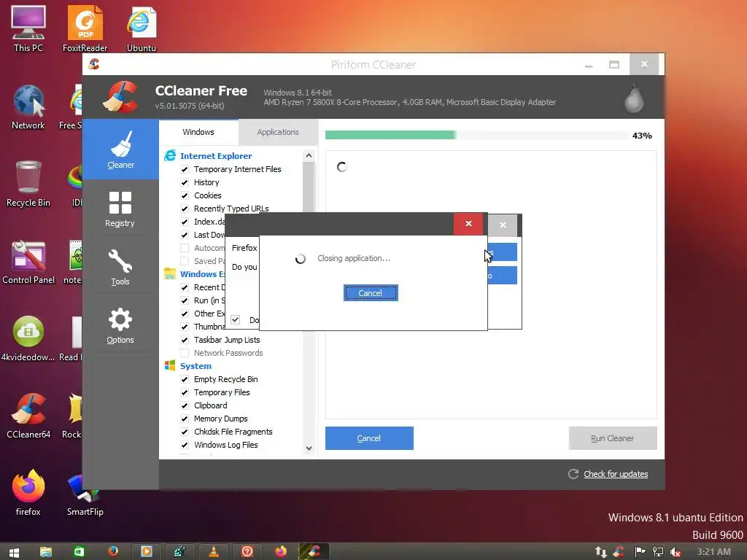The width and height of the screenshot is (747, 560).
Task: Toggle the Cookies checkbox
Action: [185, 195]
